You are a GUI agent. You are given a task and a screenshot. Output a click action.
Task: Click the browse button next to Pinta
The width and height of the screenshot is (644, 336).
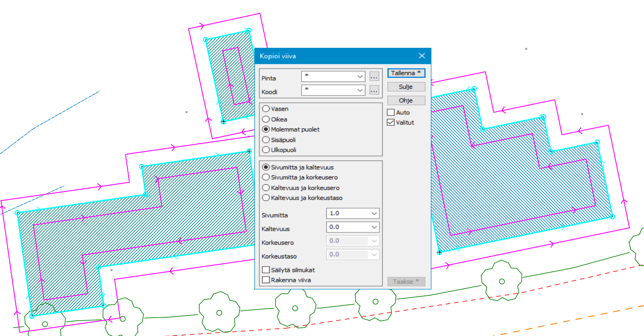[374, 77]
